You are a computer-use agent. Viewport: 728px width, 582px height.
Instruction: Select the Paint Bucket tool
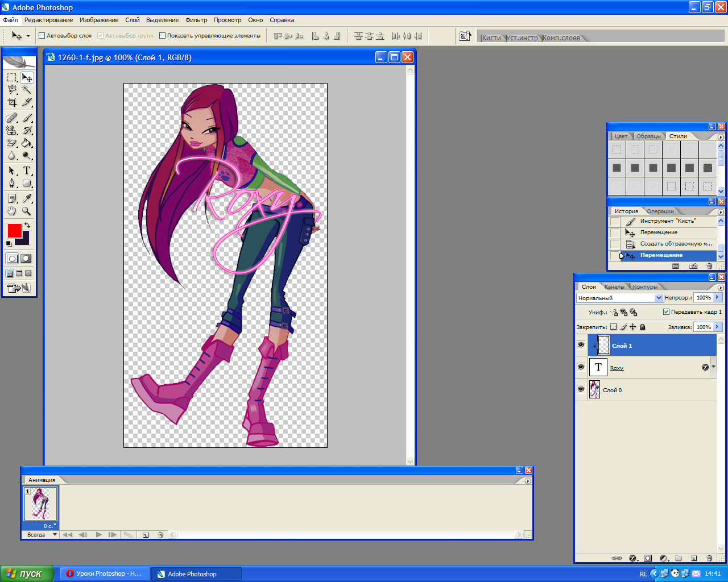click(27, 143)
